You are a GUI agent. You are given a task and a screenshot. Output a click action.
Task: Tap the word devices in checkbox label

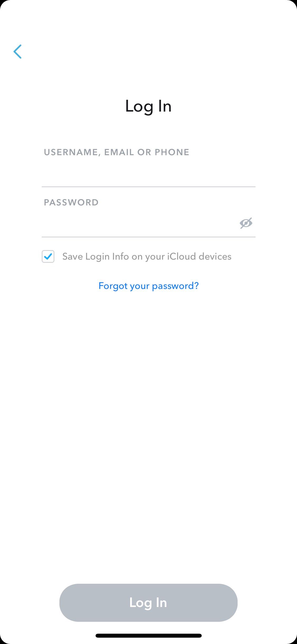click(215, 256)
